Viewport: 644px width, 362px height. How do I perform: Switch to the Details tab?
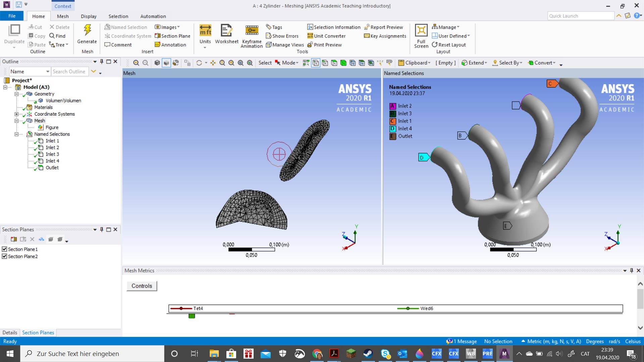coord(10,333)
